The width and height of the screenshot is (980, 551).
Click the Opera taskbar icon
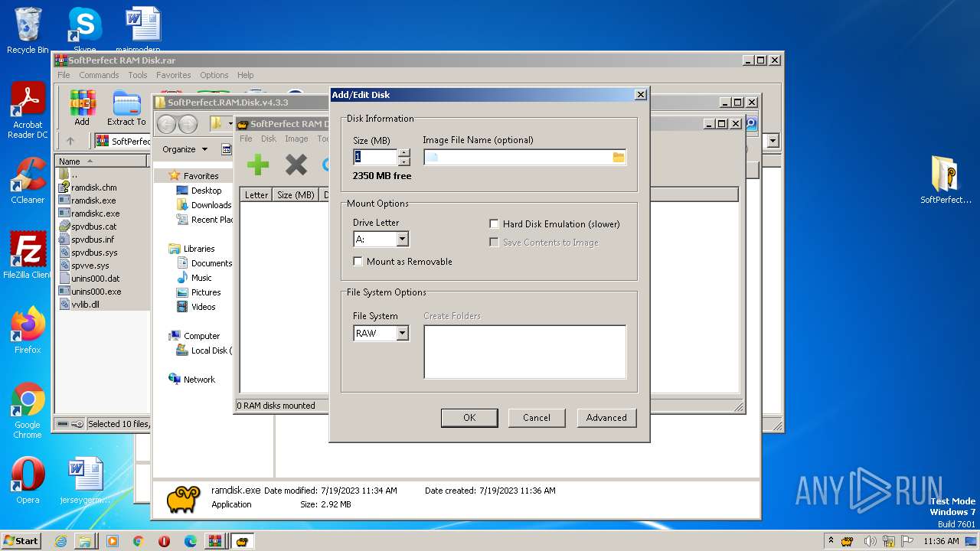click(164, 541)
